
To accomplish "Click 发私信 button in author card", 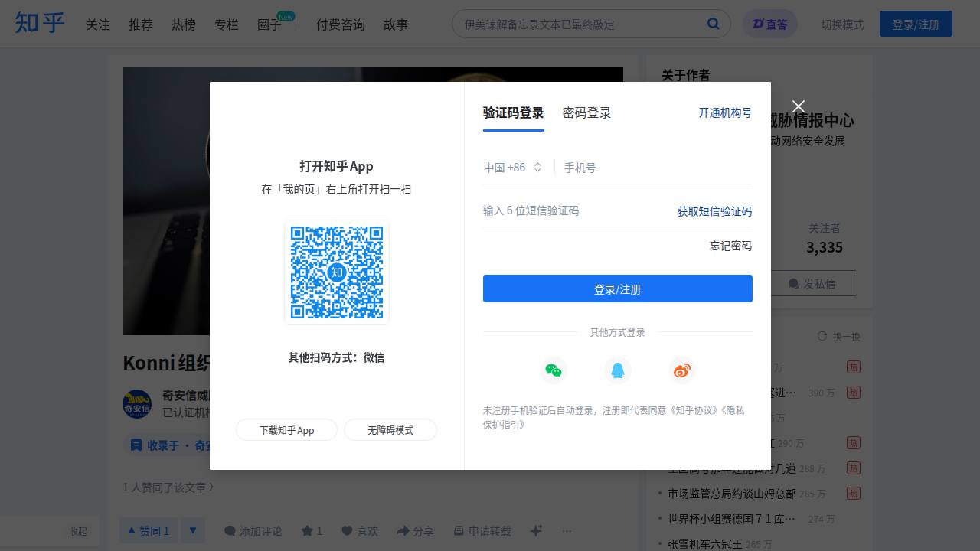I will [x=812, y=283].
